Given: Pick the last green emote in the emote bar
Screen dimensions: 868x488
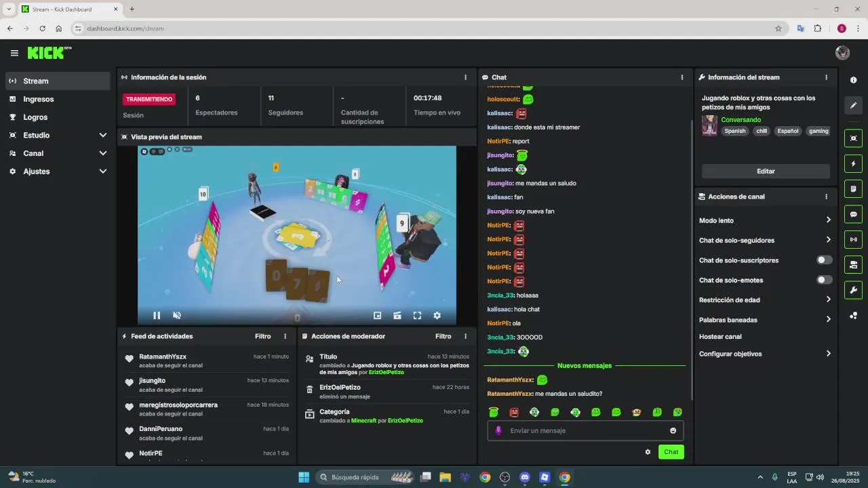Looking at the screenshot, I should 677,412.
